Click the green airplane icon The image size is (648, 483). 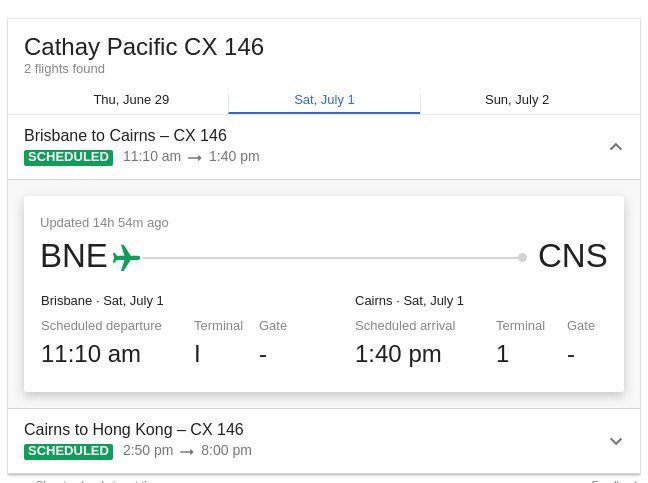coord(126,257)
